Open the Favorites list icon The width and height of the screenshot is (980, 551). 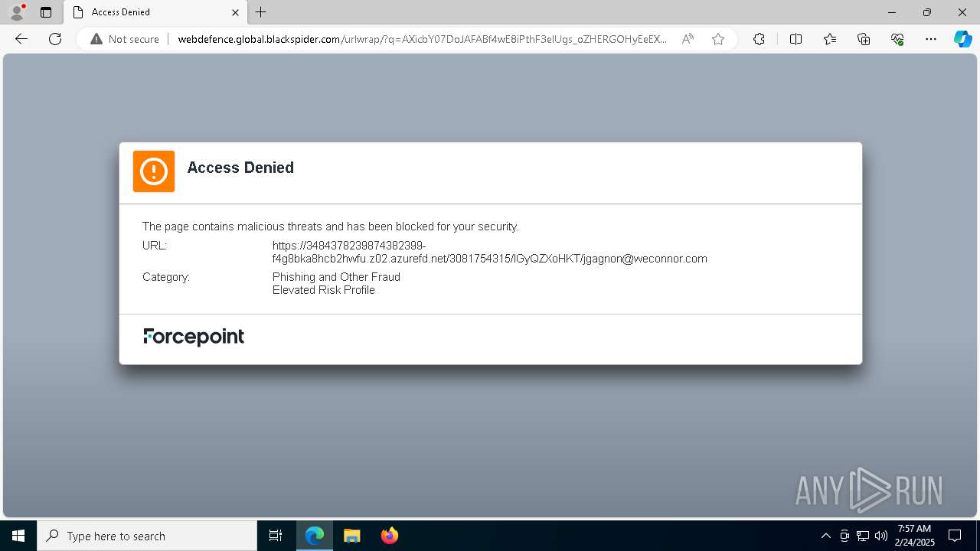point(830,39)
